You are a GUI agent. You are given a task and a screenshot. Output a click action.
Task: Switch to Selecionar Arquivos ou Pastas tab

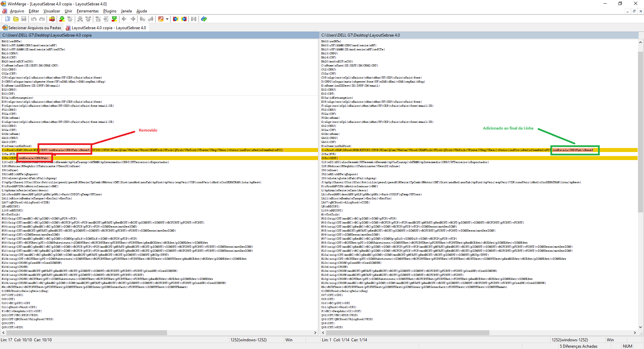point(32,28)
